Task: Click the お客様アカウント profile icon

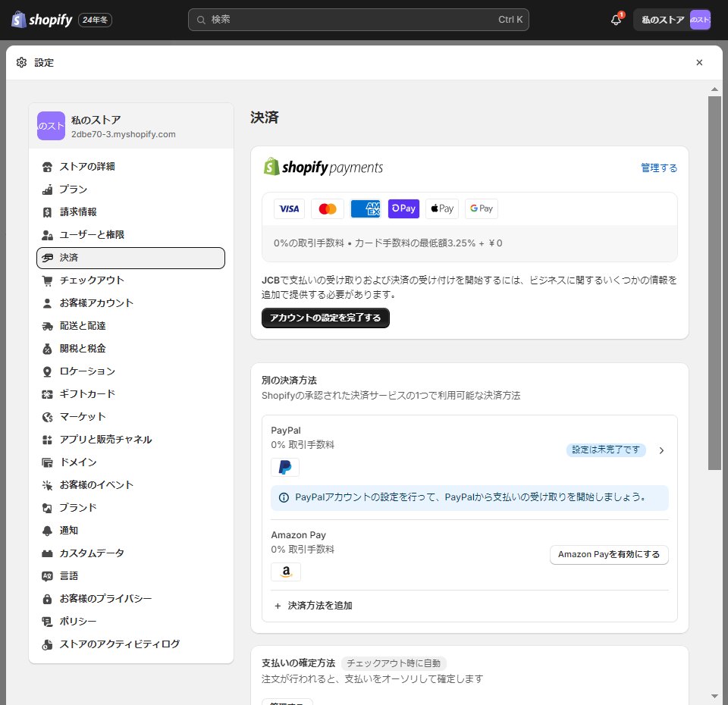Action: pos(47,303)
